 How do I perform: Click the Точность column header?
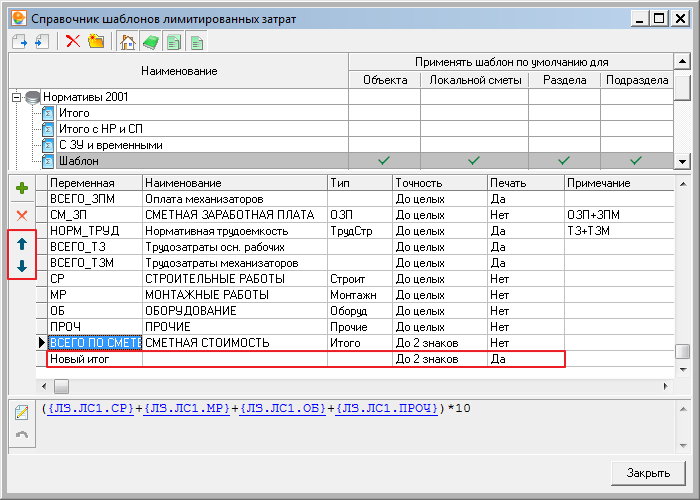click(440, 183)
